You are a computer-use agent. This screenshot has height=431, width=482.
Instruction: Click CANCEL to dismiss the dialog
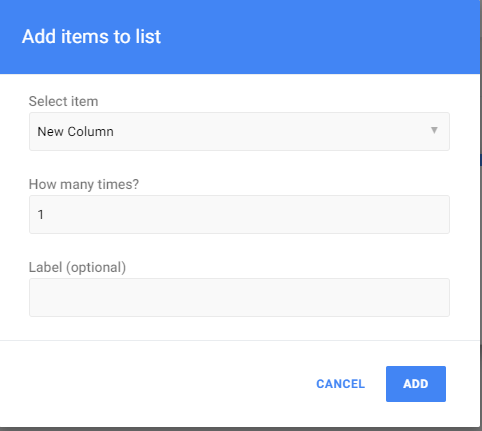click(x=340, y=384)
